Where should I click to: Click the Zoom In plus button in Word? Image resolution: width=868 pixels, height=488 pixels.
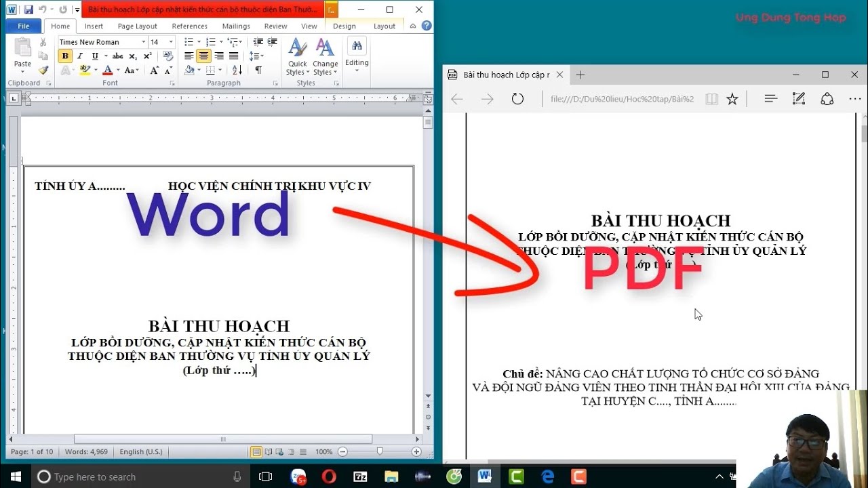pyautogui.click(x=416, y=452)
